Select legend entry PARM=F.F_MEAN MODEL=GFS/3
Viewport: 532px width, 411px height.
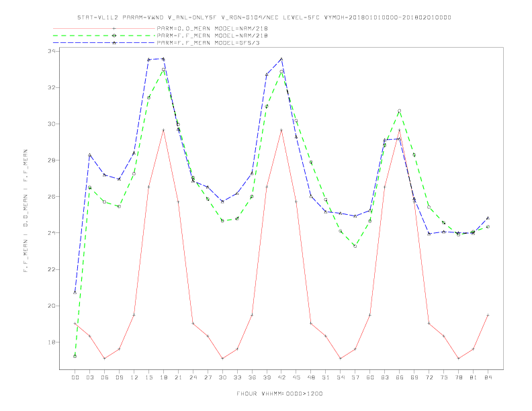pos(208,43)
